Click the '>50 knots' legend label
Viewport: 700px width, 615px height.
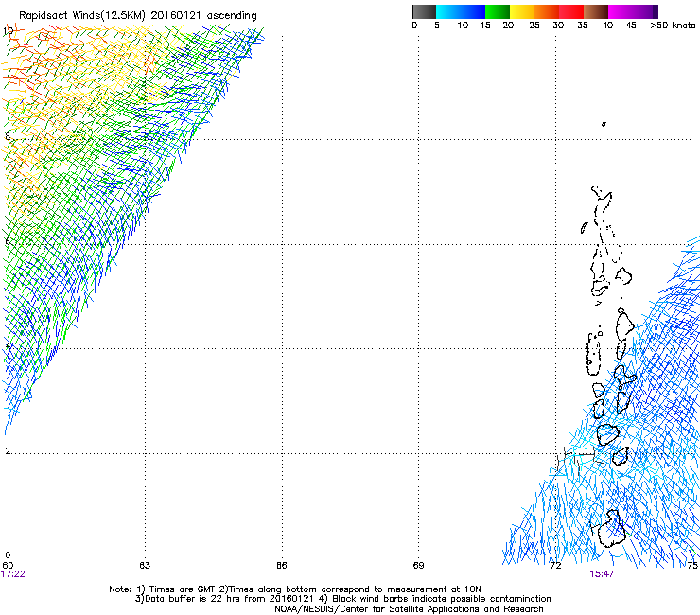(x=673, y=26)
